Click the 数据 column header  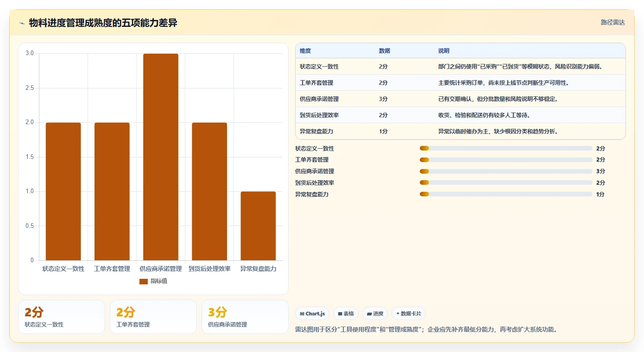(x=385, y=50)
